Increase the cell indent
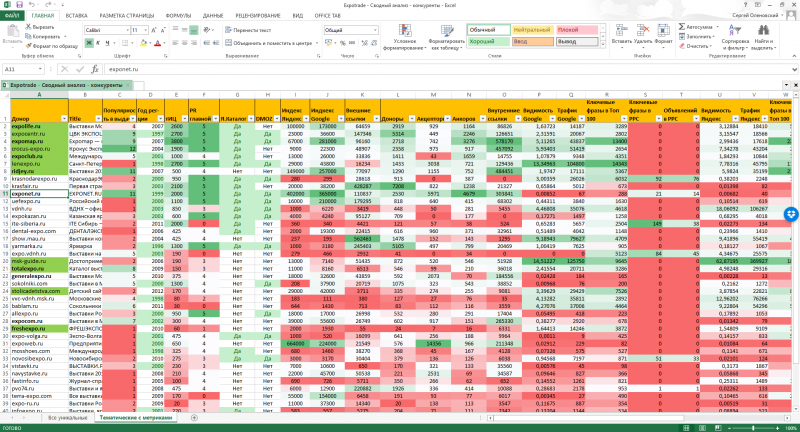 pos(215,43)
